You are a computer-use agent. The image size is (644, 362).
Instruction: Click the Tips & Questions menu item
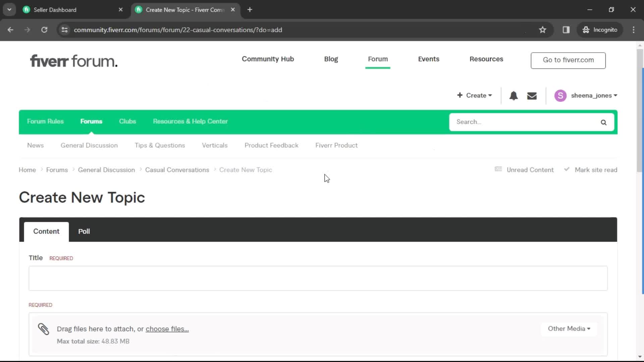coord(160,145)
